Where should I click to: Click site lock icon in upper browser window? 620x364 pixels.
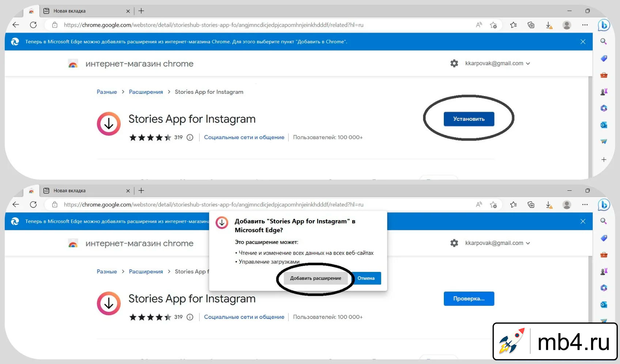coord(55,25)
